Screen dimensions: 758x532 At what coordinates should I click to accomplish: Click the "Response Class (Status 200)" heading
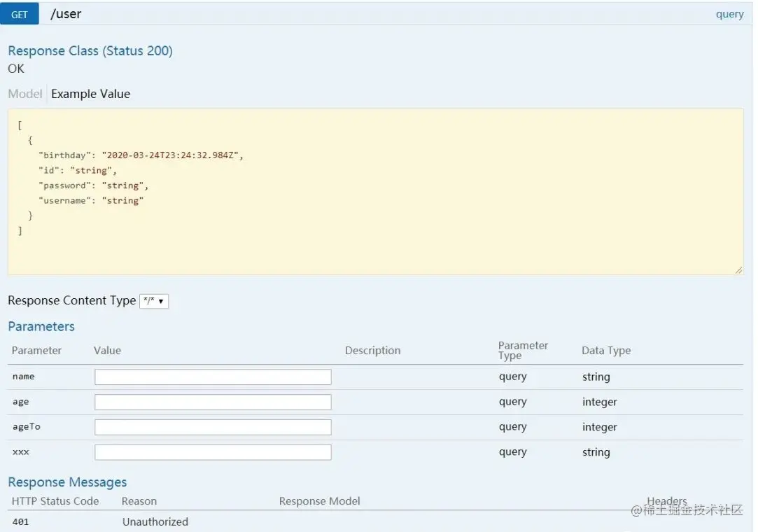point(90,51)
